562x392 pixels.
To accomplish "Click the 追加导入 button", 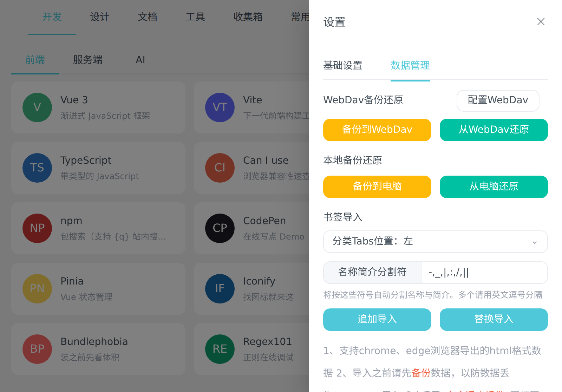I will click(377, 320).
